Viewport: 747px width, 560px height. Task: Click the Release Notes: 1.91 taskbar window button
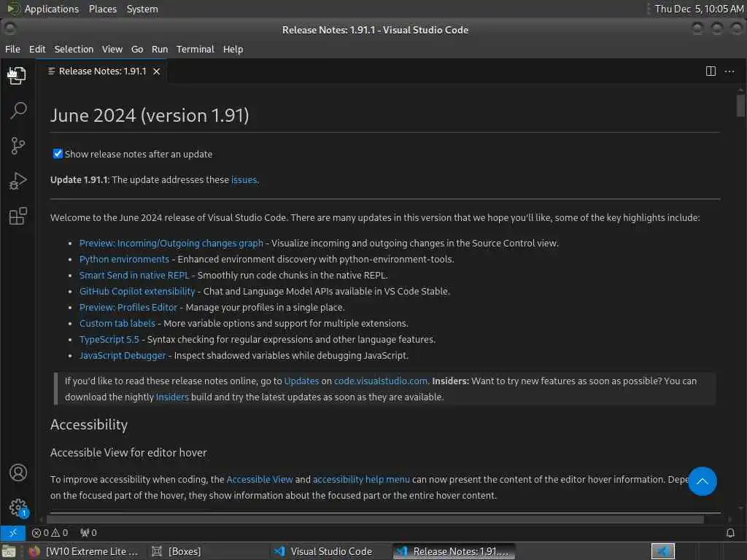(454, 551)
